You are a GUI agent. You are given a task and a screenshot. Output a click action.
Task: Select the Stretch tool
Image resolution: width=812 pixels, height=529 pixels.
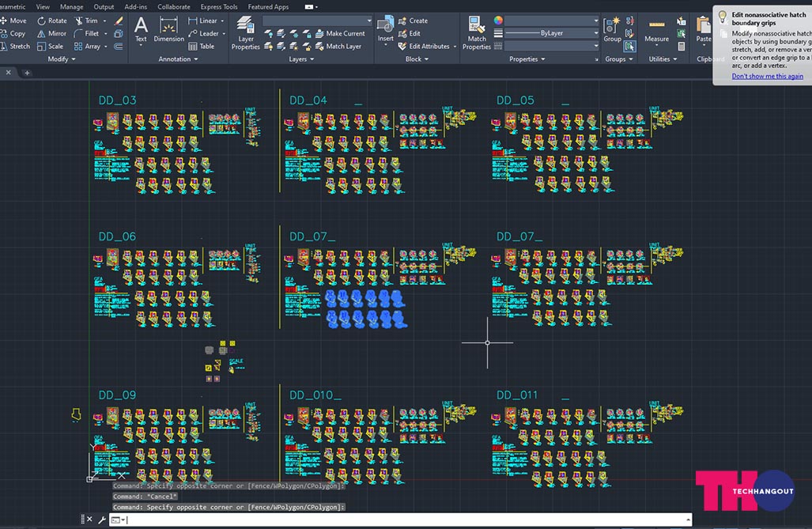(x=15, y=46)
